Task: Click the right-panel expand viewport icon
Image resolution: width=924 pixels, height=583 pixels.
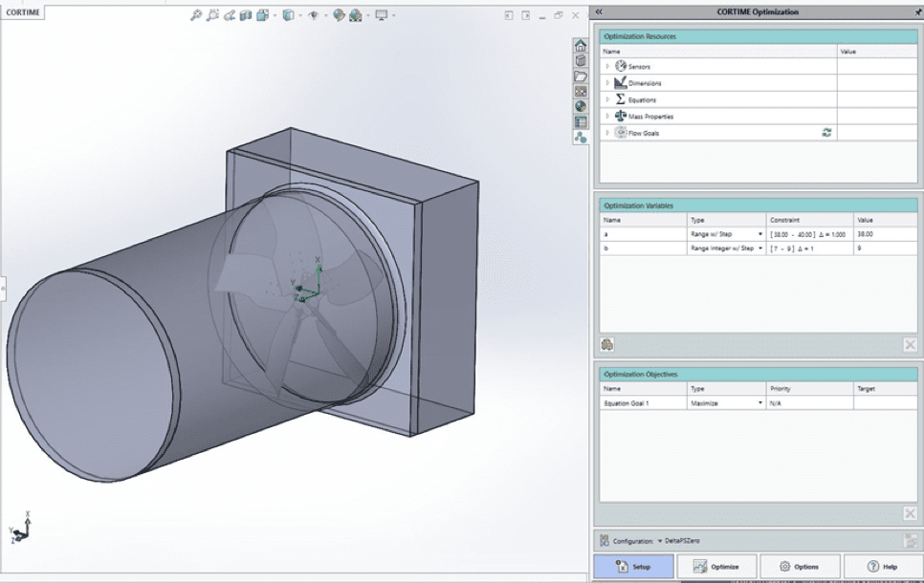Action: point(526,15)
